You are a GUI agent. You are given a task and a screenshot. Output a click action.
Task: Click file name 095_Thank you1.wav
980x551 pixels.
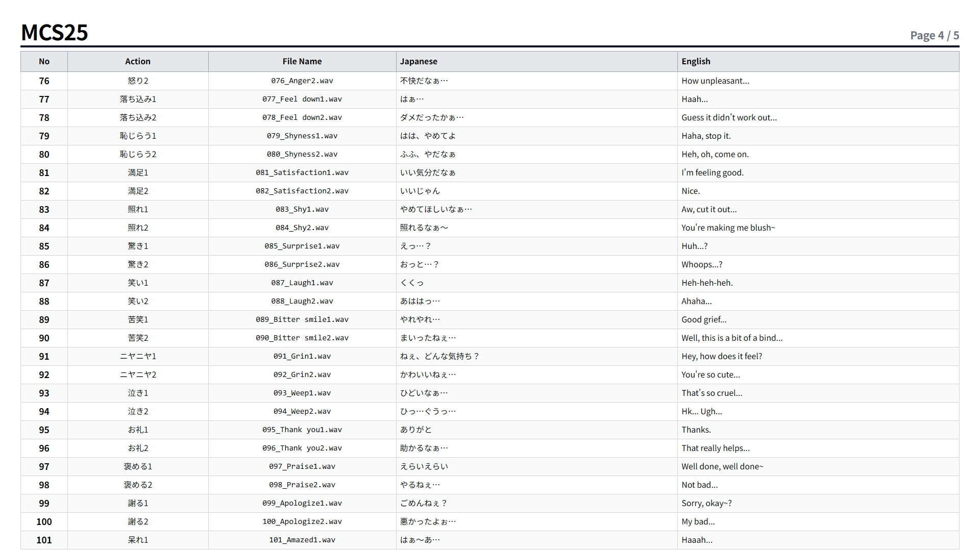(x=302, y=430)
